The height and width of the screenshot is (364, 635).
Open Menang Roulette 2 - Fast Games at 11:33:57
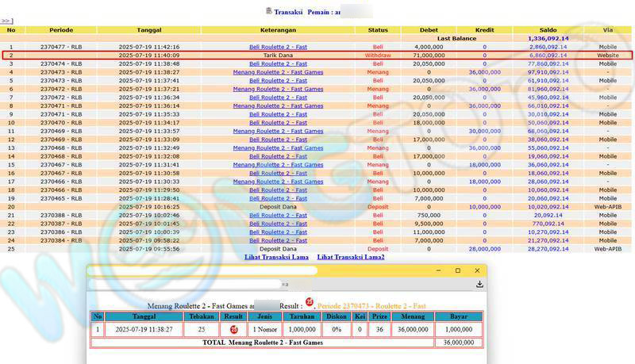click(278, 131)
